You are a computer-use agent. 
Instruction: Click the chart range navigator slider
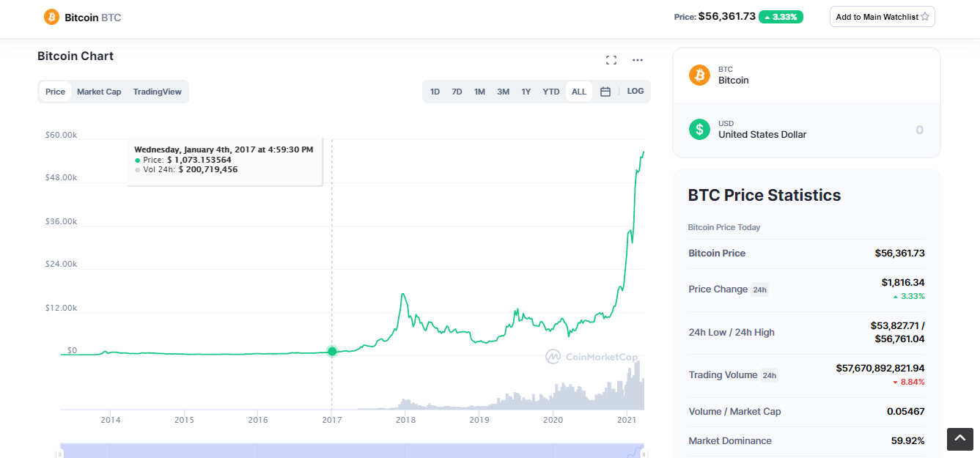[352, 450]
